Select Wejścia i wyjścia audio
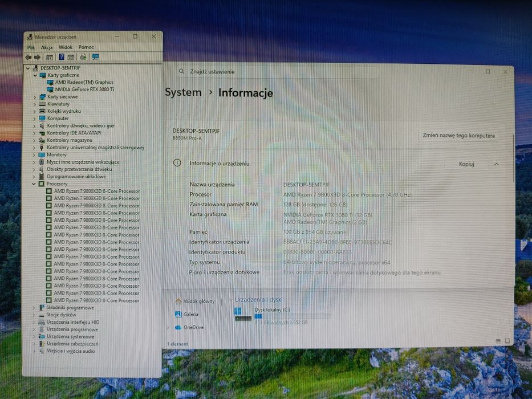This screenshot has height=399, width=532. pos(71,351)
